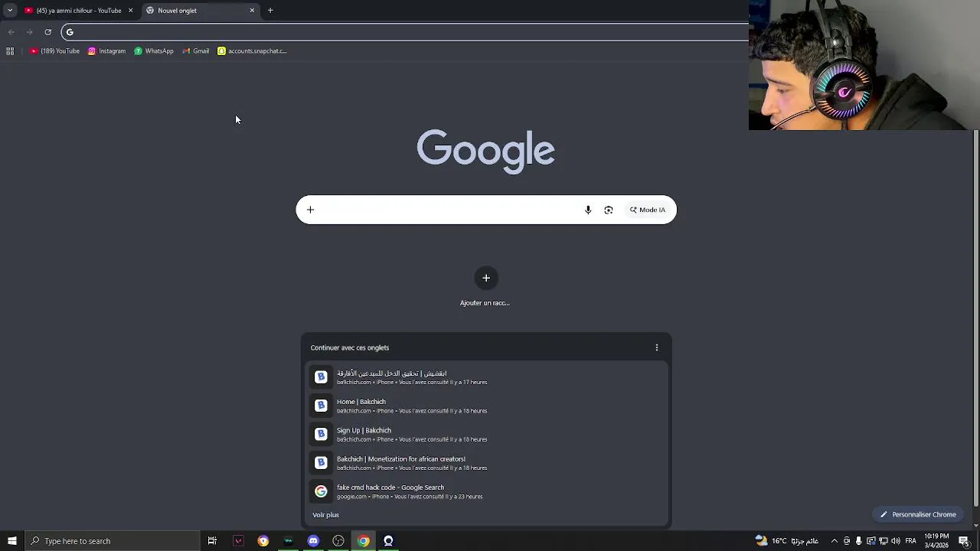The image size is (980, 551).
Task: Open Google Lens image search
Action: [x=609, y=210]
